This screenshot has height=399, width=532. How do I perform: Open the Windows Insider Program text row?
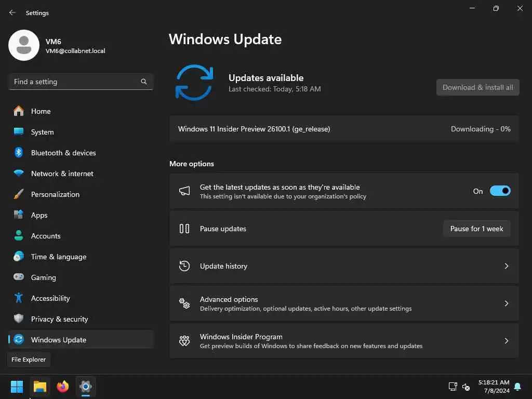(x=344, y=341)
